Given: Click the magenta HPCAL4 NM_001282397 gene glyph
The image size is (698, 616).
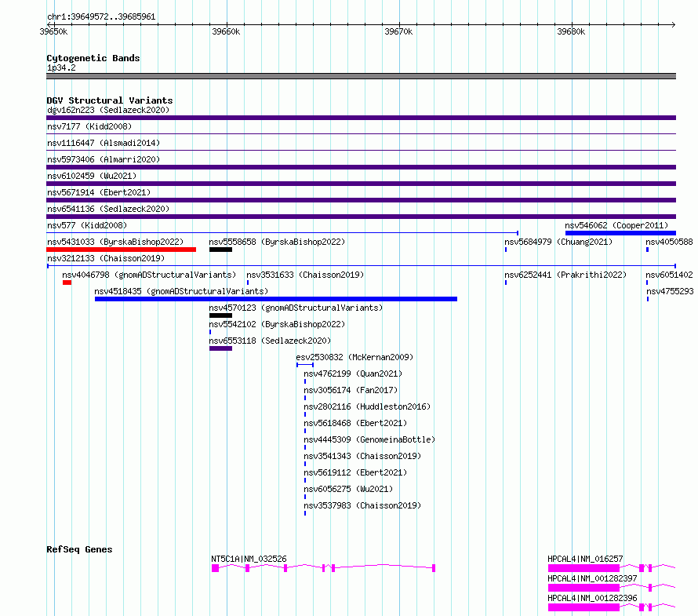Looking at the screenshot, I should click(612, 588).
